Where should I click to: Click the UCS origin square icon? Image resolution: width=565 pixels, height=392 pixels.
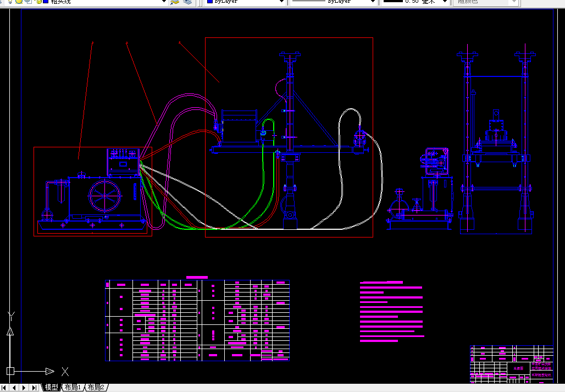[x=10, y=371]
